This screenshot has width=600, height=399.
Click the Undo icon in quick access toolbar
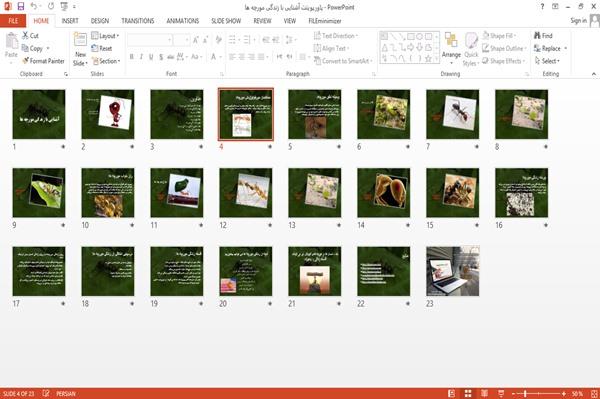[x=34, y=7]
